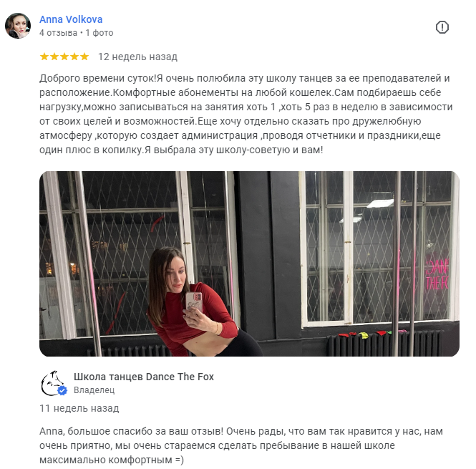Click the review text starting 'Доброго времени суток'
476x469 pixels.
(x=246, y=114)
